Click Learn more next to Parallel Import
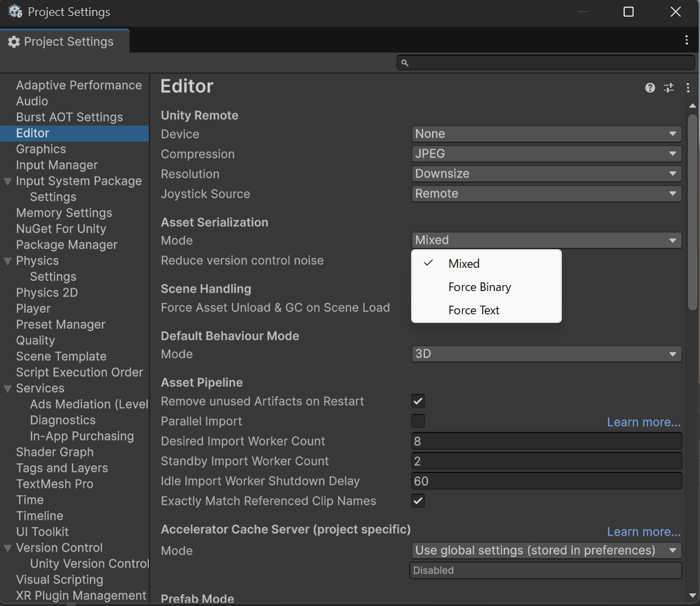Image resolution: width=700 pixels, height=606 pixels. [x=644, y=422]
